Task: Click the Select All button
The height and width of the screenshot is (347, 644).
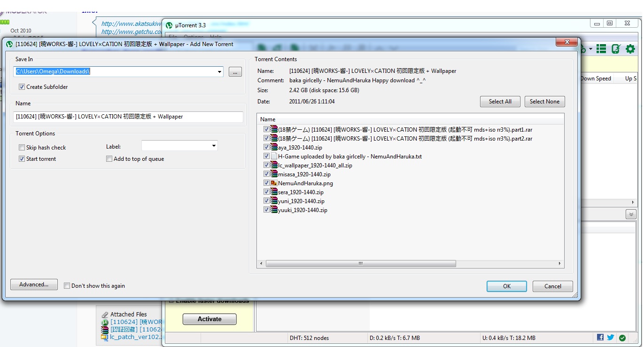Action: 500,102
